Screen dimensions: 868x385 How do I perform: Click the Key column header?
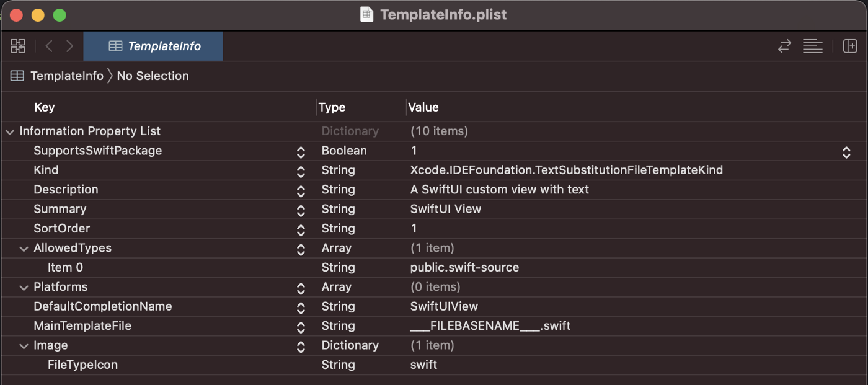45,107
